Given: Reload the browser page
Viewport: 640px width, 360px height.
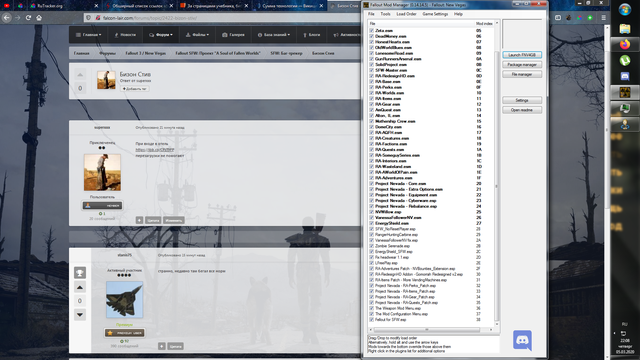Looking at the screenshot, I should pyautogui.click(x=28, y=18).
